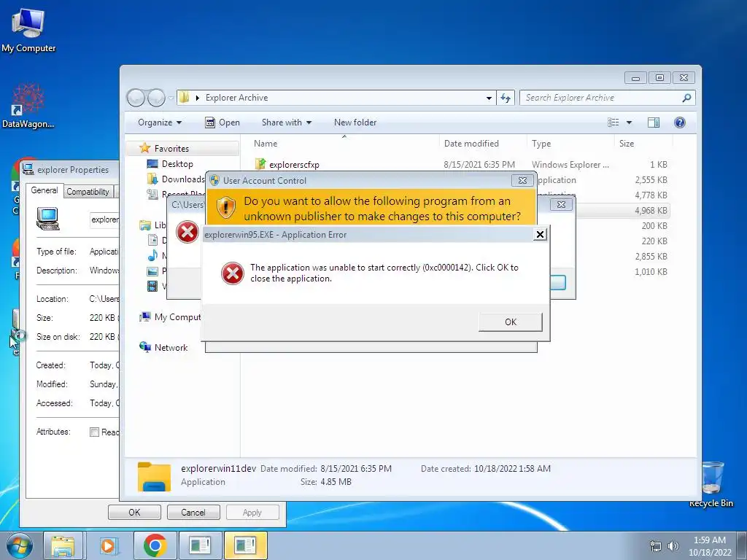Click OK in explorer Properties

[x=134, y=513]
